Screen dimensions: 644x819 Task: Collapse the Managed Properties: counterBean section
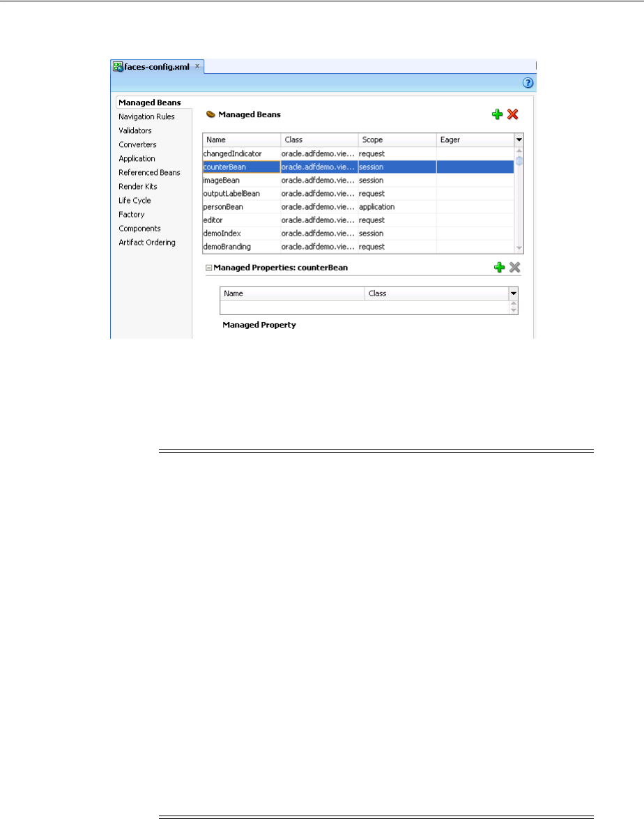[208, 268]
